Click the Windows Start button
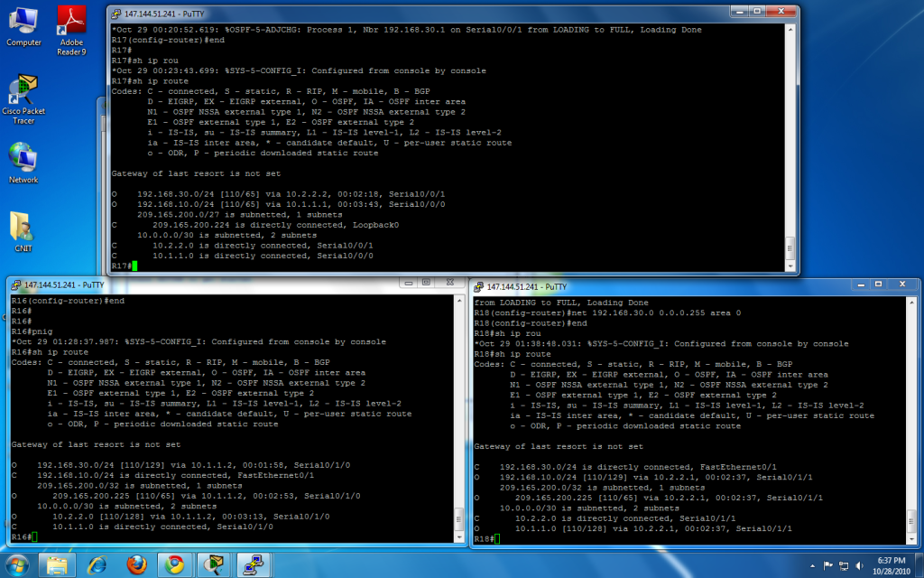The height and width of the screenshot is (578, 924). tap(17, 565)
